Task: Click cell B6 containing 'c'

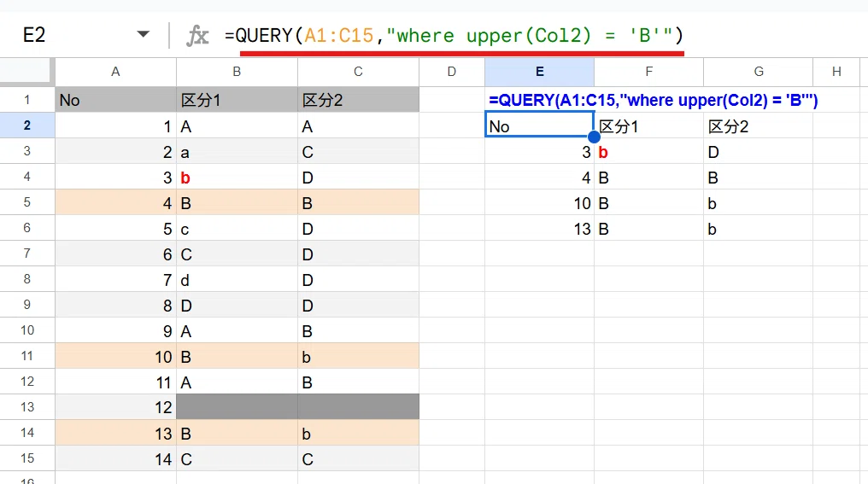Action: tap(237, 228)
